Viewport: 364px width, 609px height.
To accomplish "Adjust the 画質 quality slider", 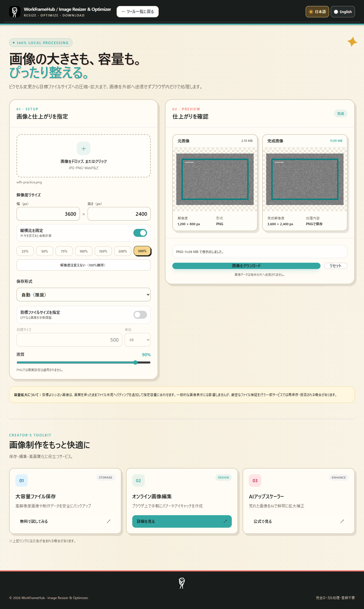I will tap(84, 362).
